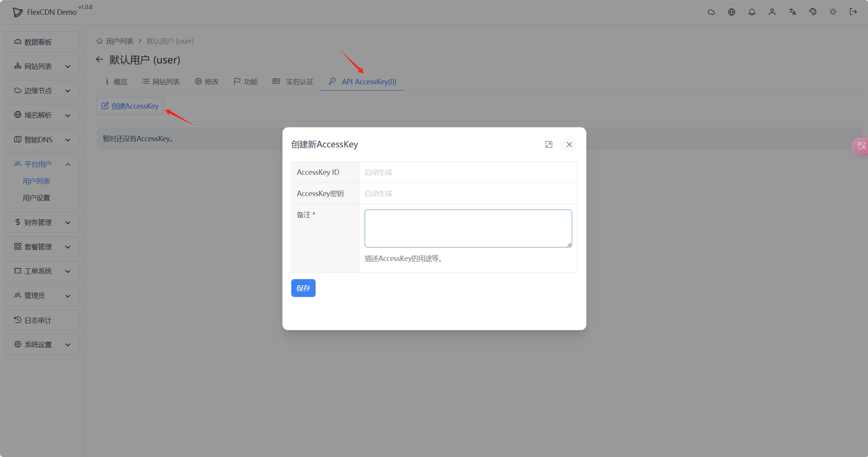
Task: Expand the 系统设置 sidebar section
Action: click(x=42, y=344)
